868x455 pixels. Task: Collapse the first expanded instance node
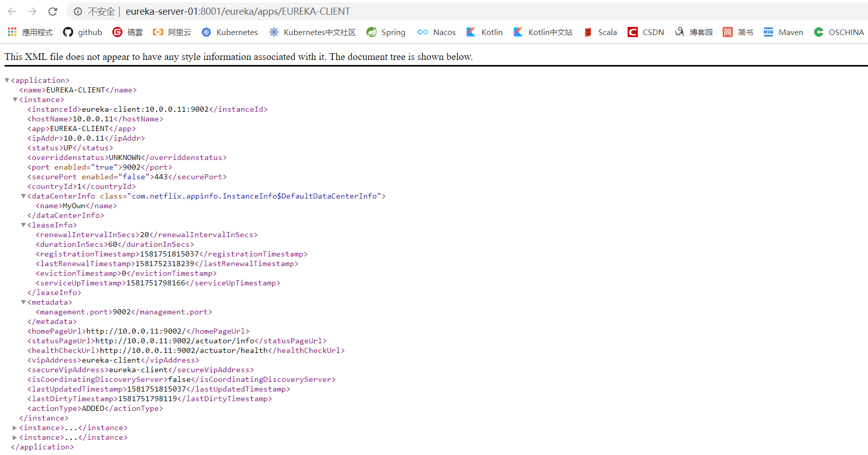click(15, 100)
